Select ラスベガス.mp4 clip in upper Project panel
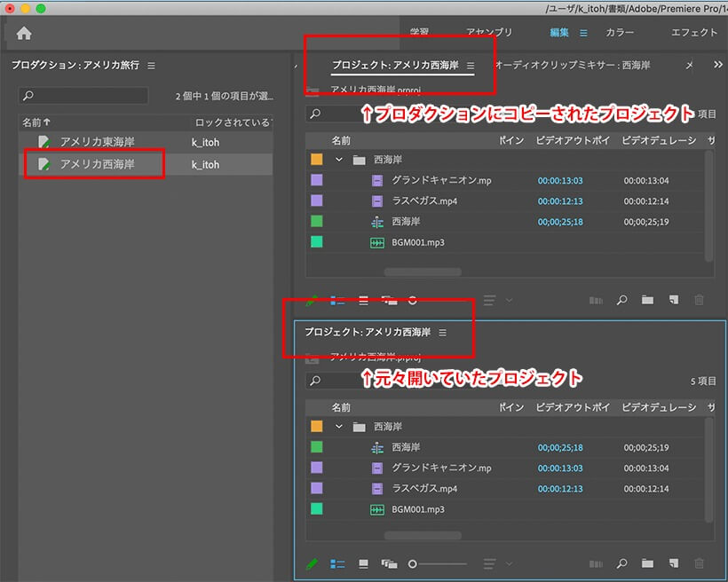Image resolution: width=728 pixels, height=582 pixels. [424, 201]
